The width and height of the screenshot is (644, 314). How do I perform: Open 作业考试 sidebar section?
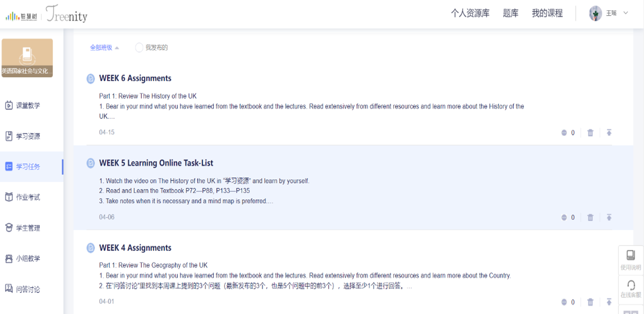(27, 197)
